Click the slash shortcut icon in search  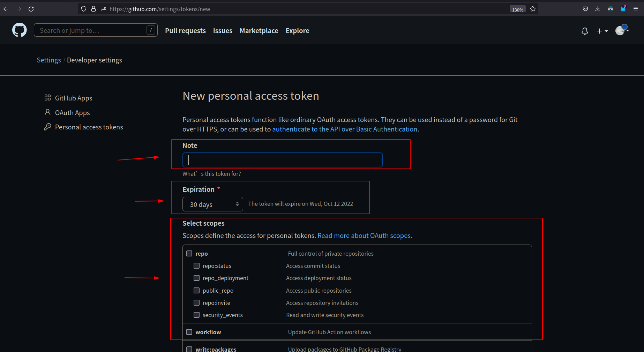[x=151, y=30]
